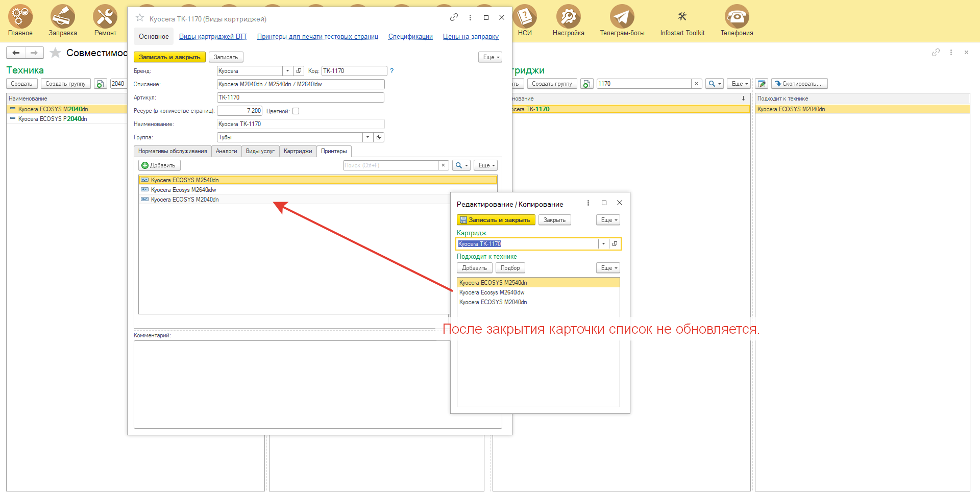Click Создать in the Техника panel
The width and height of the screenshot is (980, 494).
point(21,84)
